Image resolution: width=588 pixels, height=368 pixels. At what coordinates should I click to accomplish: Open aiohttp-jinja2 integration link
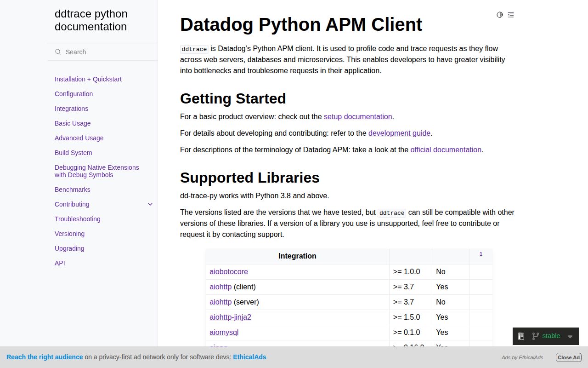[x=230, y=317]
